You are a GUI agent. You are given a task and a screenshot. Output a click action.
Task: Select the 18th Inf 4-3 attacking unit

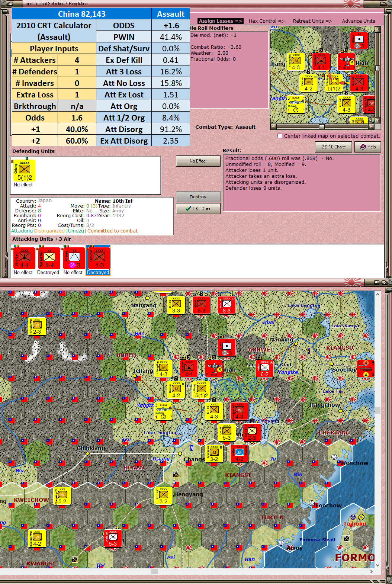point(99,259)
